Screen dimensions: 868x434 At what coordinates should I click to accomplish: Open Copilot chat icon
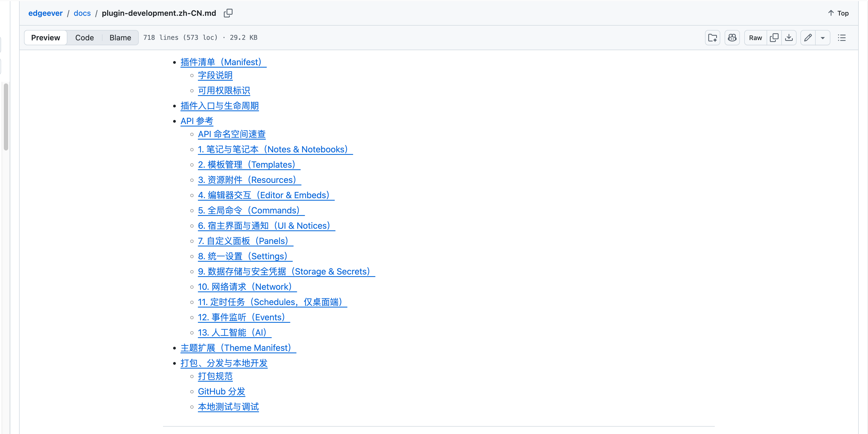click(x=732, y=38)
